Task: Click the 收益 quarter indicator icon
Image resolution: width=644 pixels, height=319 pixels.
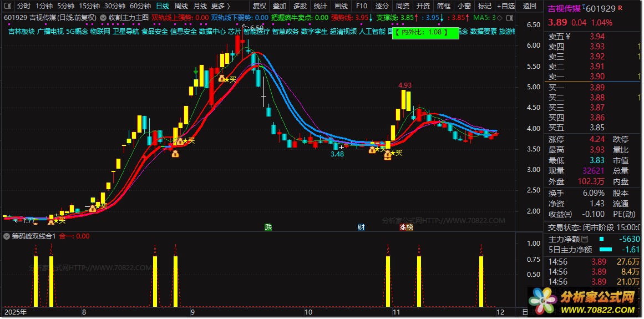Action: [x=567, y=214]
